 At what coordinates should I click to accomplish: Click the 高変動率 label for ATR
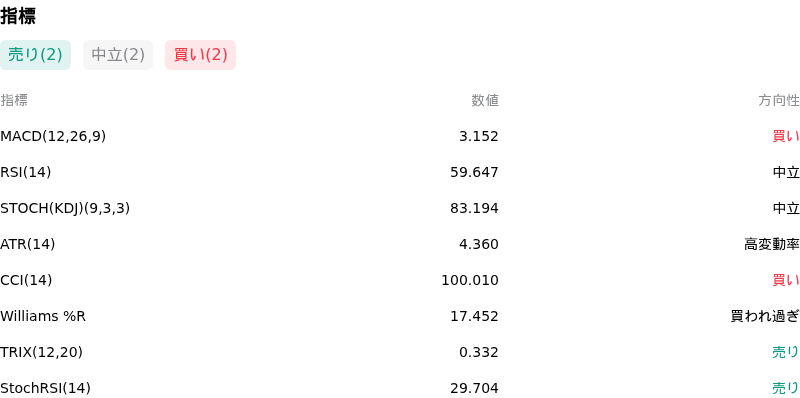(772, 244)
